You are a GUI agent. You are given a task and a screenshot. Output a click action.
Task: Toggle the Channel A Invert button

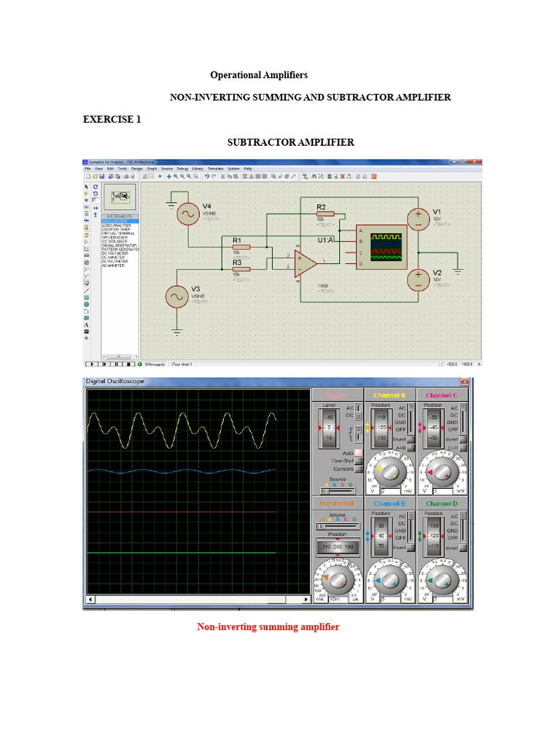[x=411, y=439]
